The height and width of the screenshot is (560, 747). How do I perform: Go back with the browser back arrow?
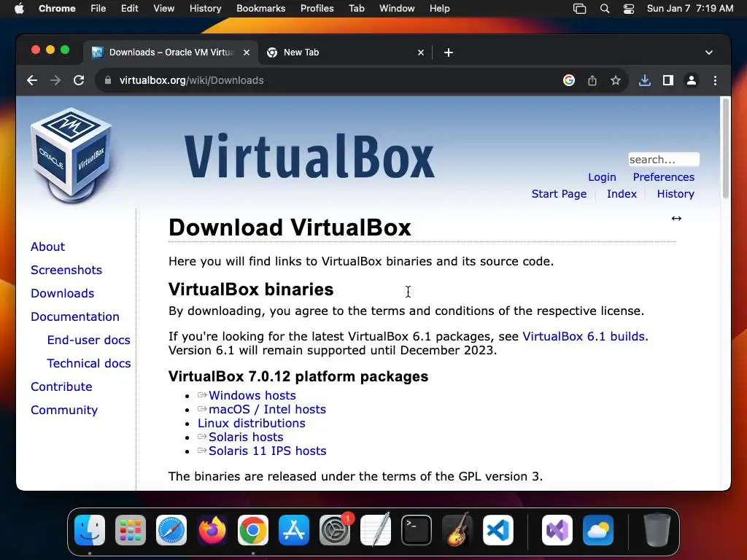[32, 80]
